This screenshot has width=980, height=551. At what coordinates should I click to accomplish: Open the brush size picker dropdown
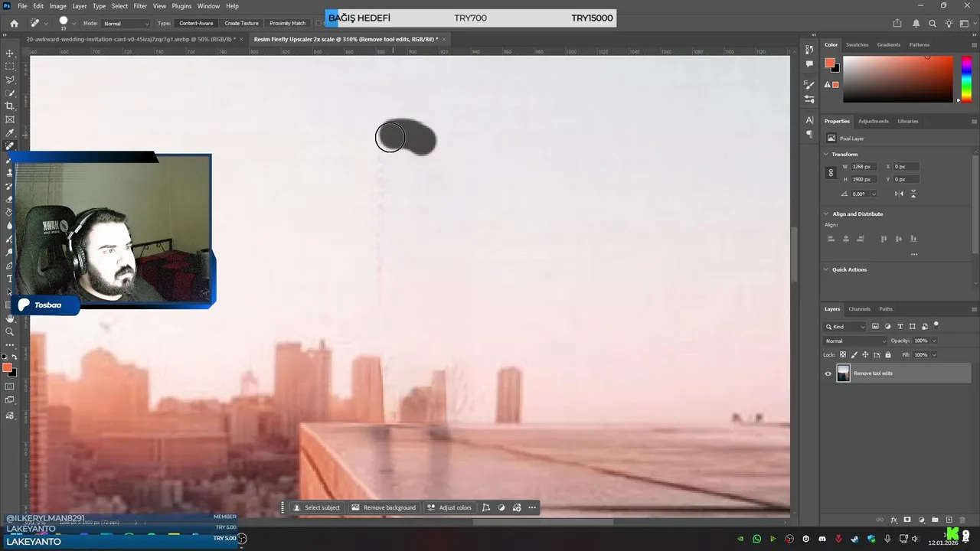coord(73,23)
